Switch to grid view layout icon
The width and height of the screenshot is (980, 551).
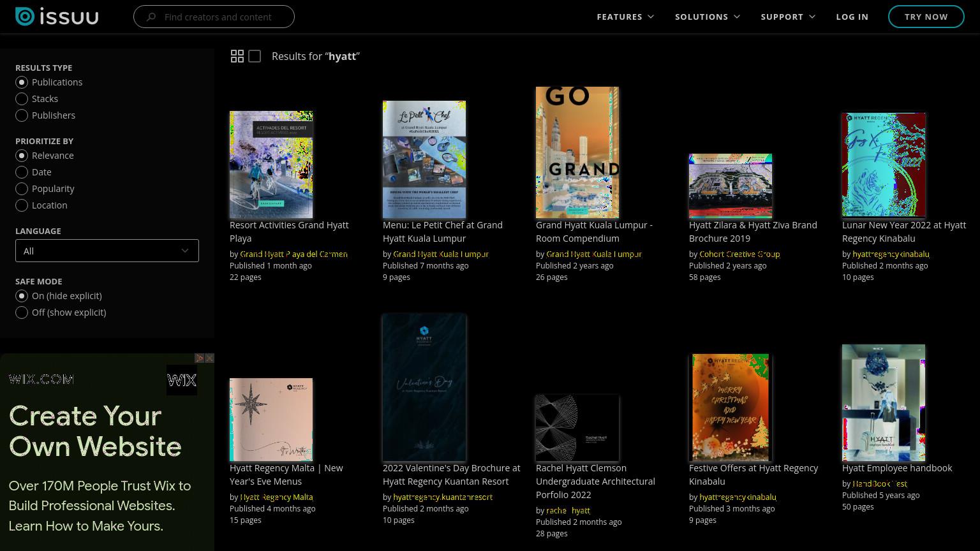point(237,56)
